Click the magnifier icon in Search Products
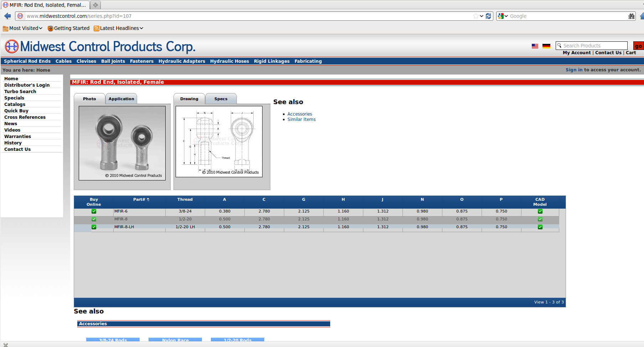This screenshot has height=347, width=644. coord(560,46)
